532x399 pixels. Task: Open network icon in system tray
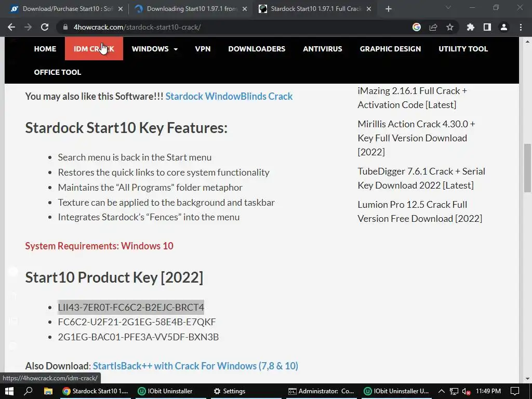pyautogui.click(x=454, y=391)
